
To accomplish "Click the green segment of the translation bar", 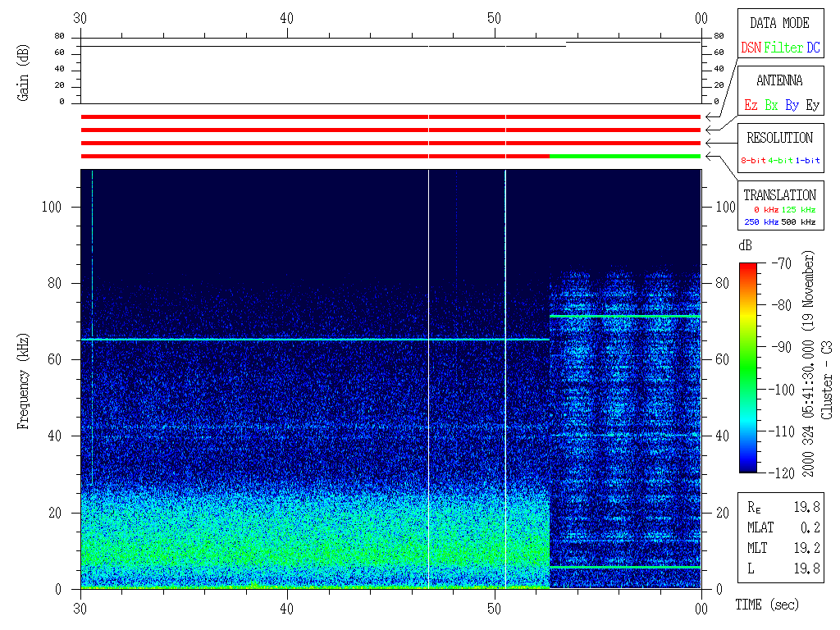I will pyautogui.click(x=624, y=156).
